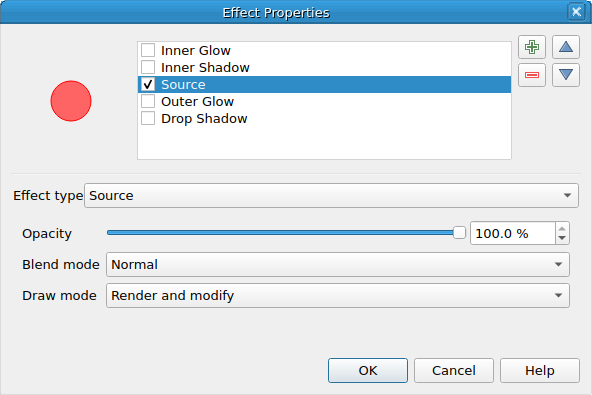Image resolution: width=592 pixels, height=395 pixels.
Task: Remove the selected effect with red minus icon
Action: 532,75
